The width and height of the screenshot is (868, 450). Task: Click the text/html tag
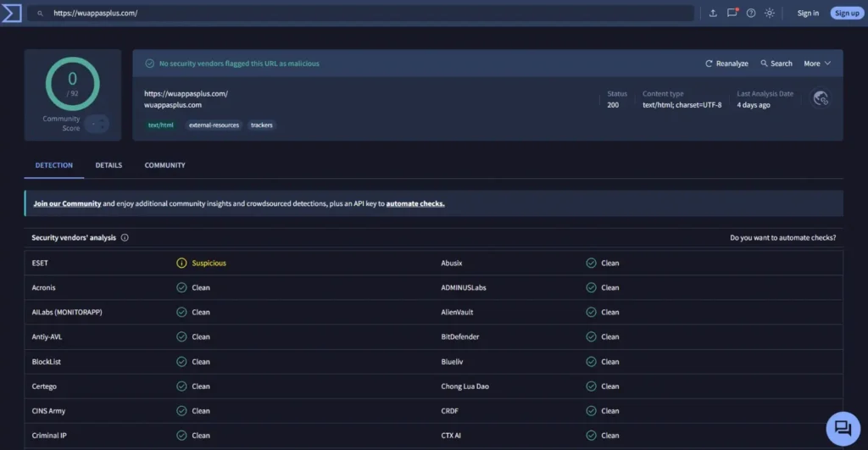pos(160,125)
